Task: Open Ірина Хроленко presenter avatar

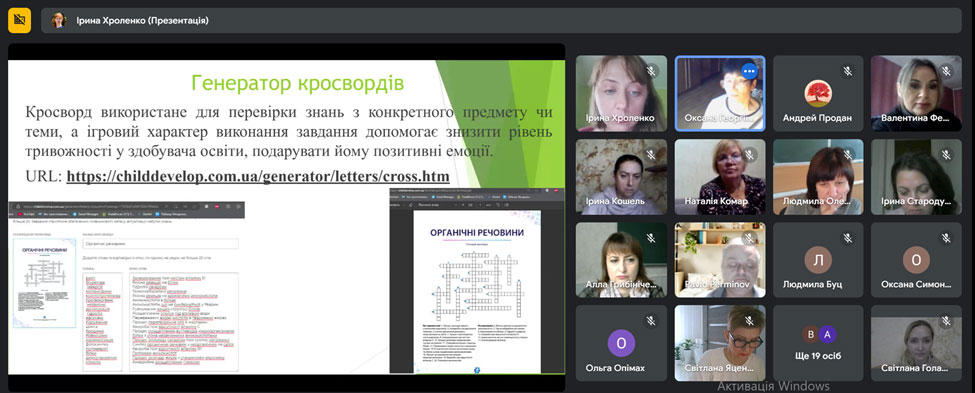Action: [59, 21]
